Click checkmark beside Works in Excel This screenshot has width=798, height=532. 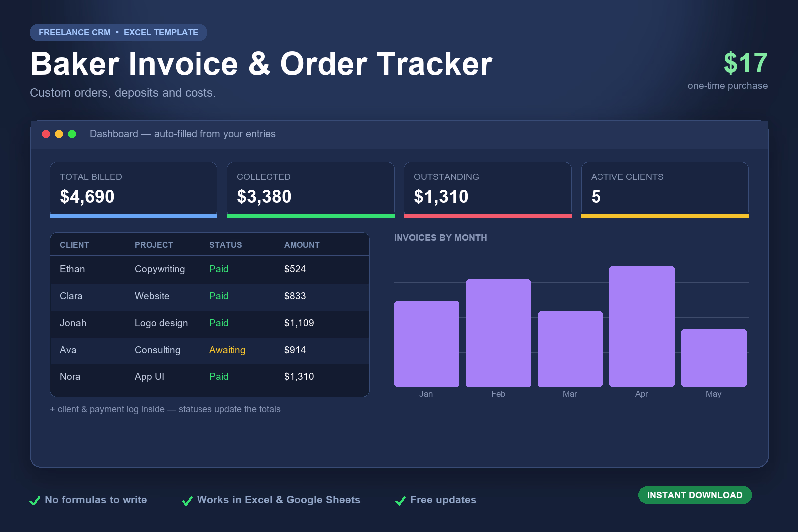[187, 500]
